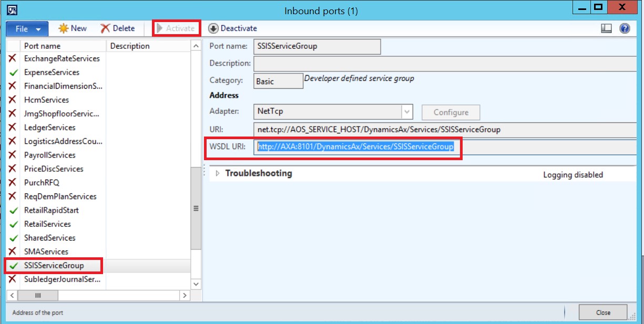Click the New port toolbar icon
This screenshot has width=644, height=324.
(x=64, y=28)
